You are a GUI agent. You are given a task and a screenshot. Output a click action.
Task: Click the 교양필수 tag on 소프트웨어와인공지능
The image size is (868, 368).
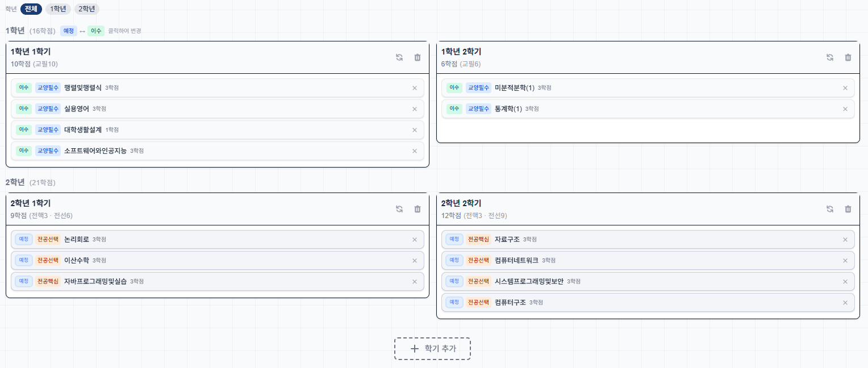[48, 150]
